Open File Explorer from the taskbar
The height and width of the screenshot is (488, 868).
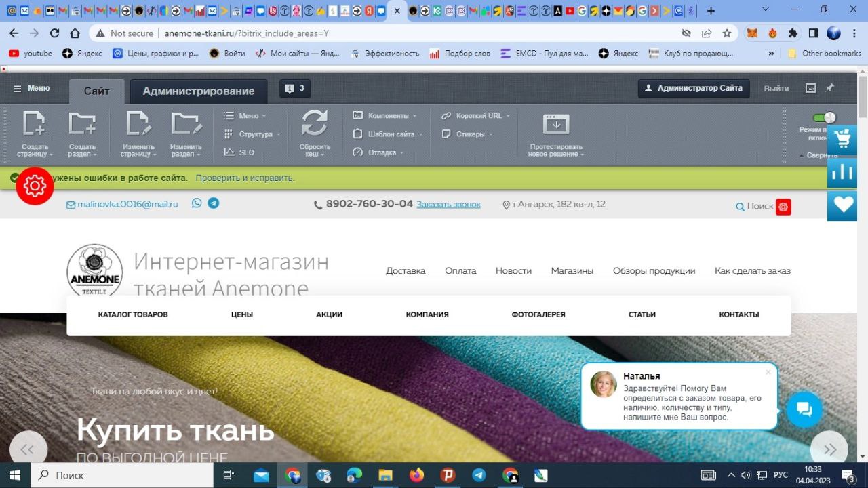385,475
